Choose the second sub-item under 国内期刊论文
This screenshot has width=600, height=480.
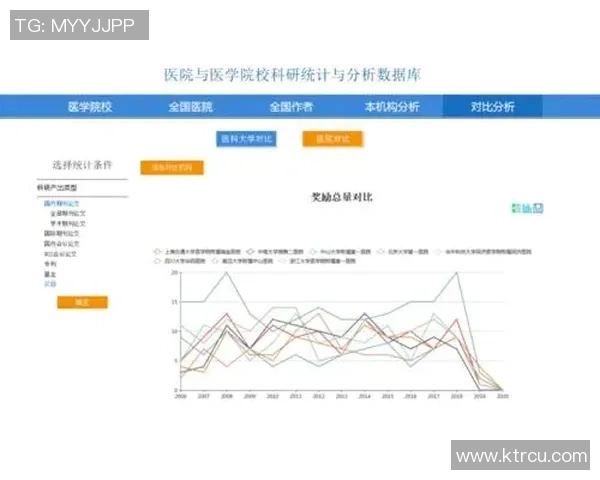pos(68,224)
